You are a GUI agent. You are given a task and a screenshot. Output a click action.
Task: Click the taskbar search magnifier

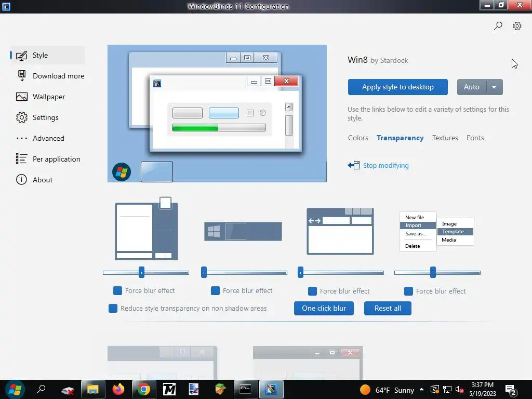point(41,389)
